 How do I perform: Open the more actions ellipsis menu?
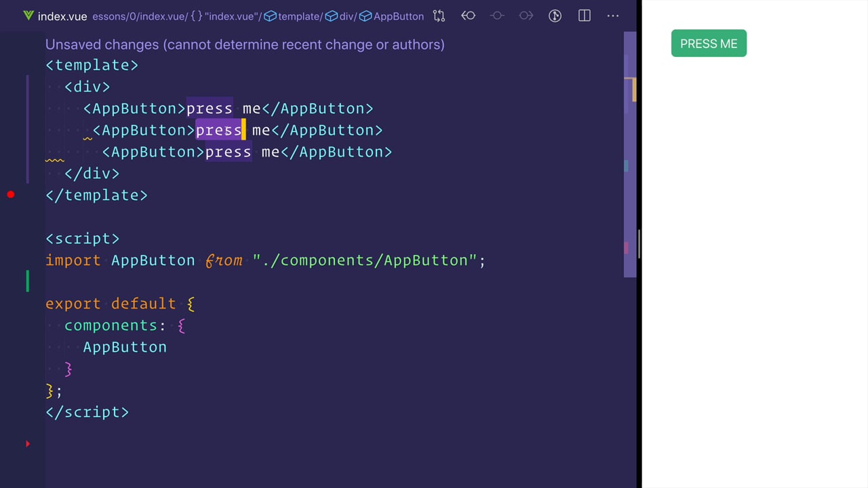pyautogui.click(x=613, y=16)
